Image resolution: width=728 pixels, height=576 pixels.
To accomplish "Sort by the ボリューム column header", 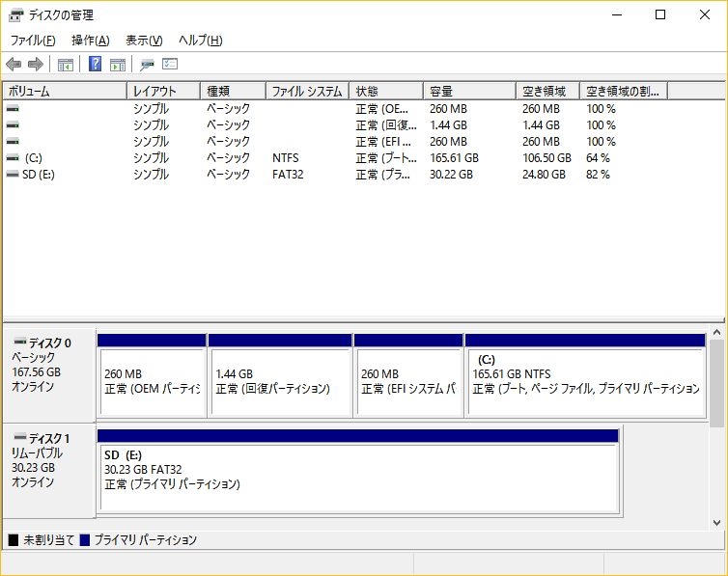I will 65,91.
